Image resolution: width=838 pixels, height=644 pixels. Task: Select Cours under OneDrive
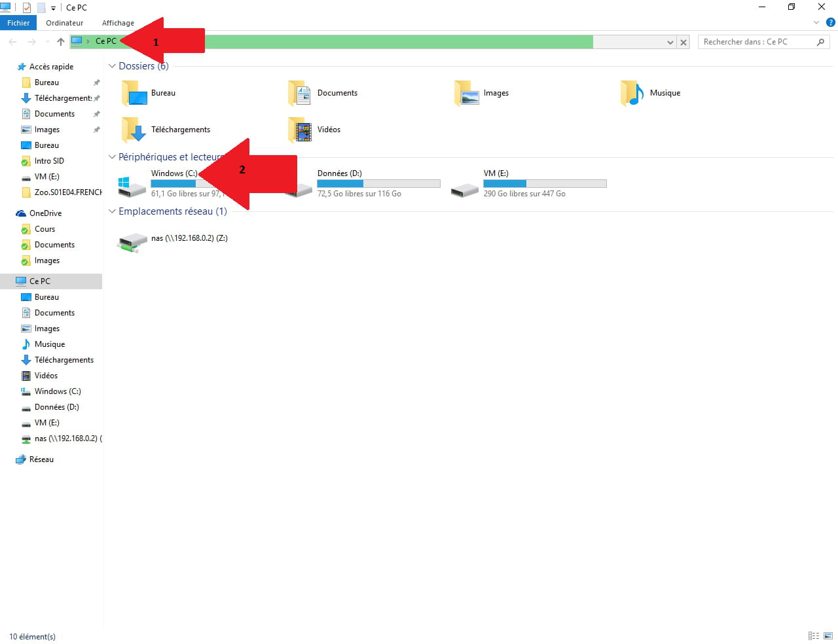click(45, 229)
